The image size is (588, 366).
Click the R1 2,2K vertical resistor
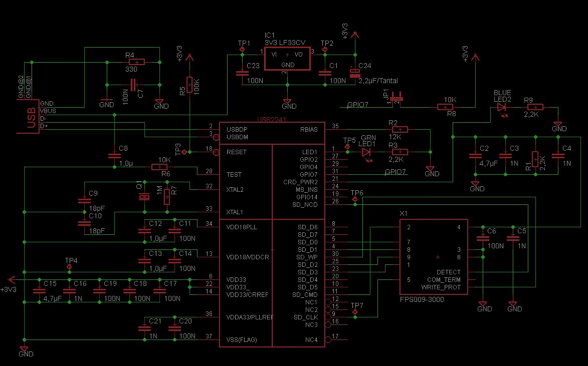tap(535, 159)
